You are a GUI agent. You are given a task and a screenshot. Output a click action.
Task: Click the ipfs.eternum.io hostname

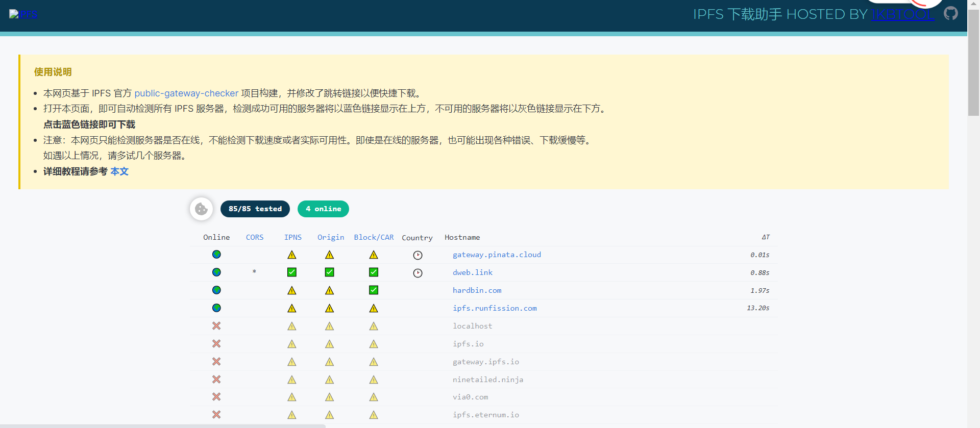(486, 415)
